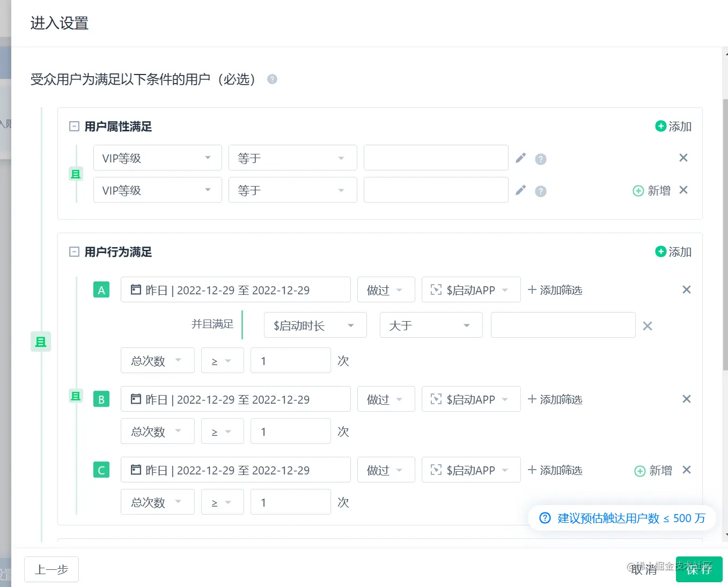Remove behavior condition A with its X icon
728x587 pixels.
click(686, 289)
